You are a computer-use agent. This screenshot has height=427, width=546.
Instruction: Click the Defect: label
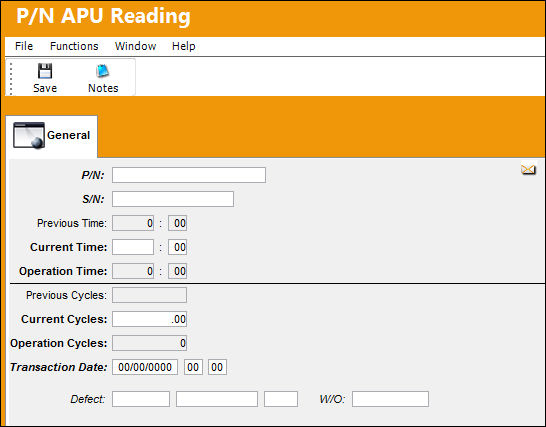87,399
